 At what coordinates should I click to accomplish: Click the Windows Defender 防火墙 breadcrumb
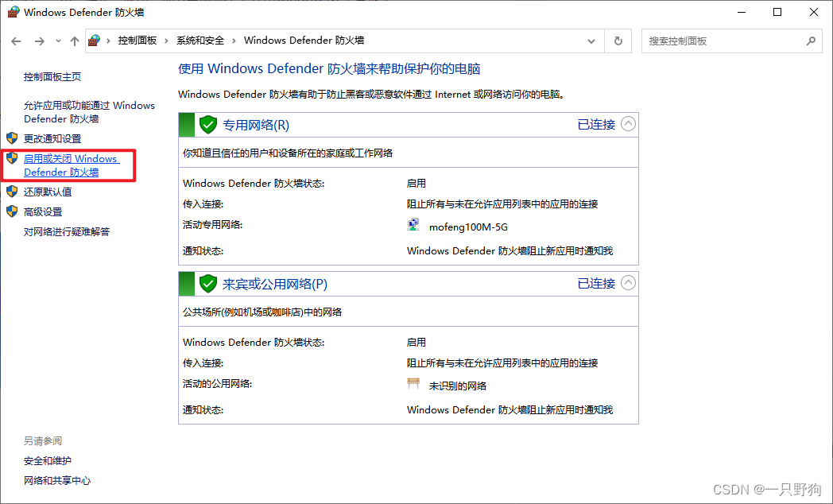304,41
